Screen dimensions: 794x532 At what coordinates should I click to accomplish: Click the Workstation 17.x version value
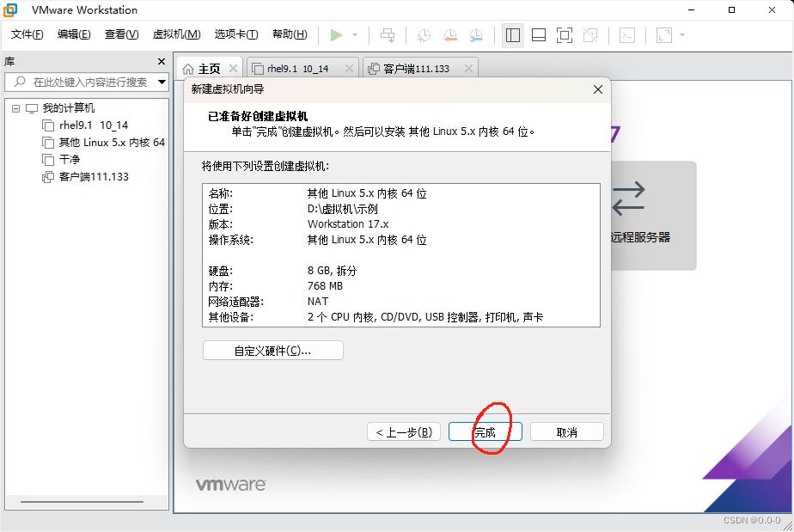pyautogui.click(x=348, y=224)
